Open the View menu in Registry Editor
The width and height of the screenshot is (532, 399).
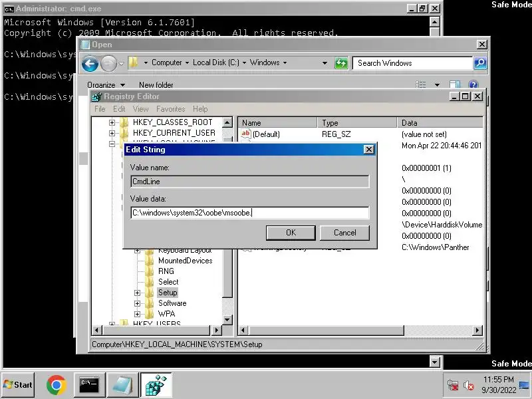140,109
